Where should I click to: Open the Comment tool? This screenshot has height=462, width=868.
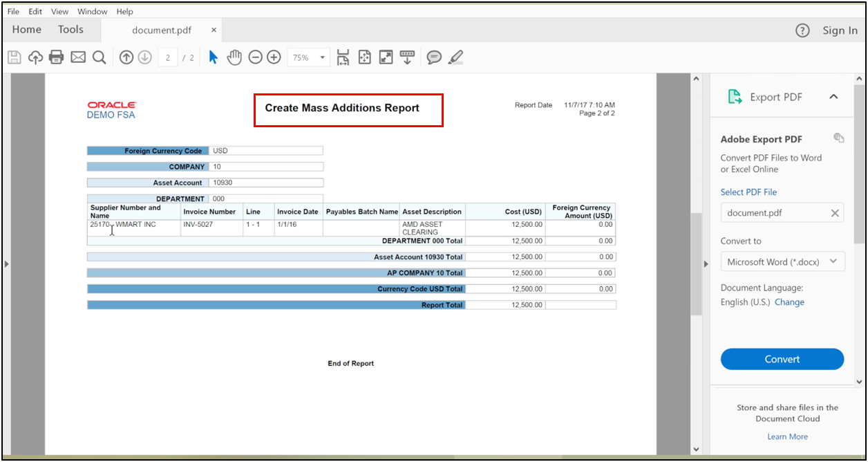click(x=434, y=57)
